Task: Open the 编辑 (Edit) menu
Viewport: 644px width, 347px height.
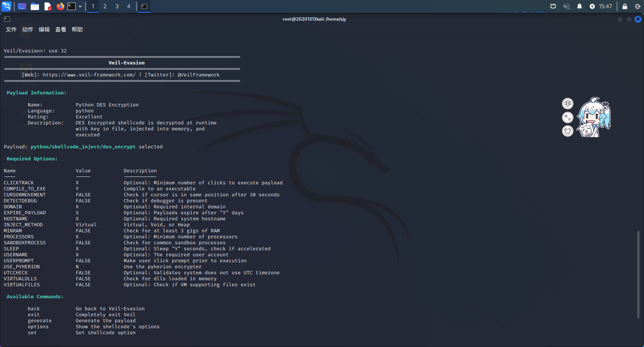Action: pyautogui.click(x=44, y=30)
